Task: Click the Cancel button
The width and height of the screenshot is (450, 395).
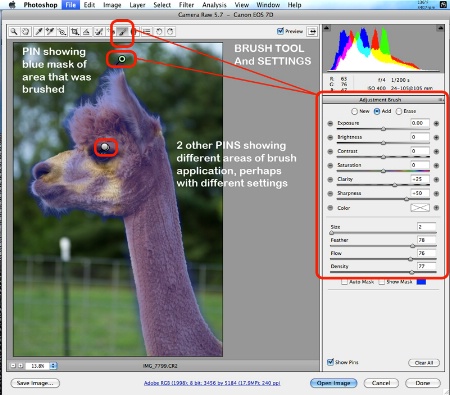Action: [381, 383]
